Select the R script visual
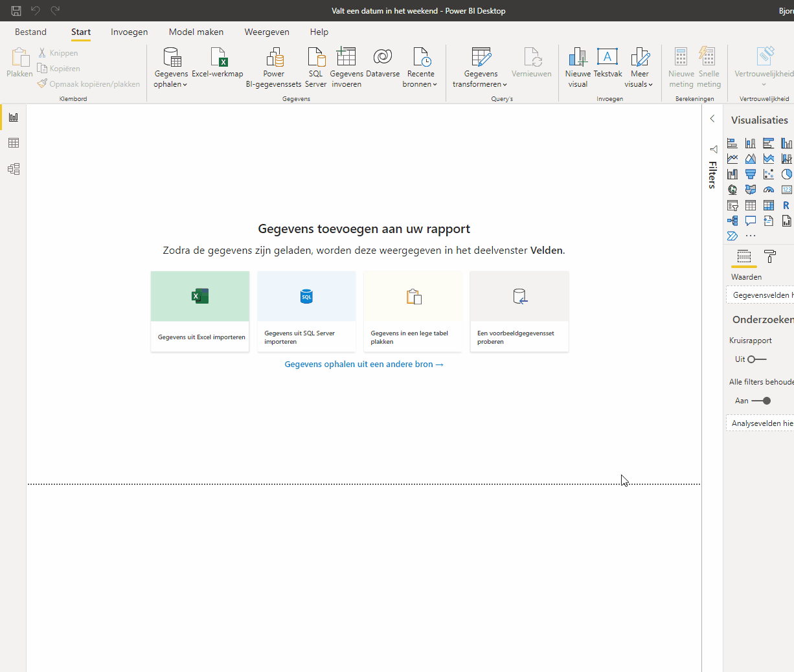 (786, 205)
